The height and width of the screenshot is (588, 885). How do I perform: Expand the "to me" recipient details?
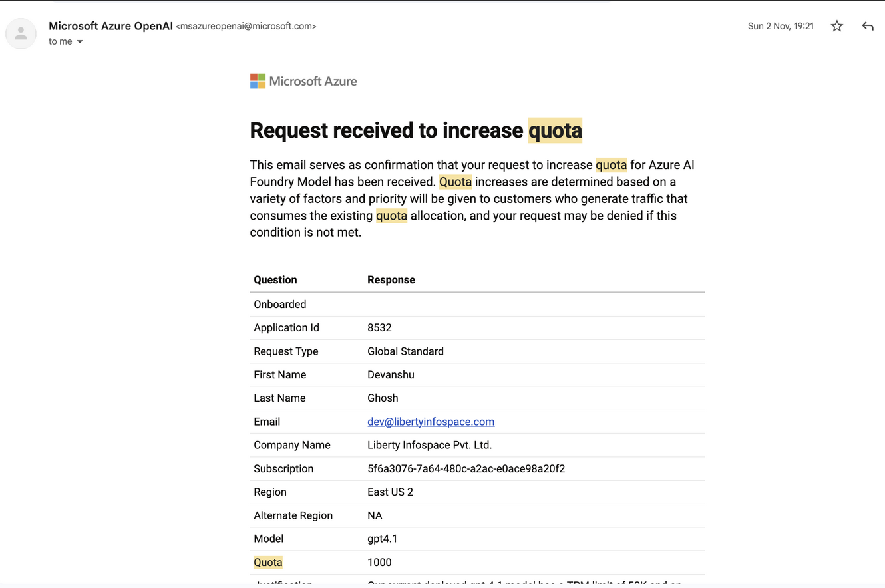click(x=66, y=41)
